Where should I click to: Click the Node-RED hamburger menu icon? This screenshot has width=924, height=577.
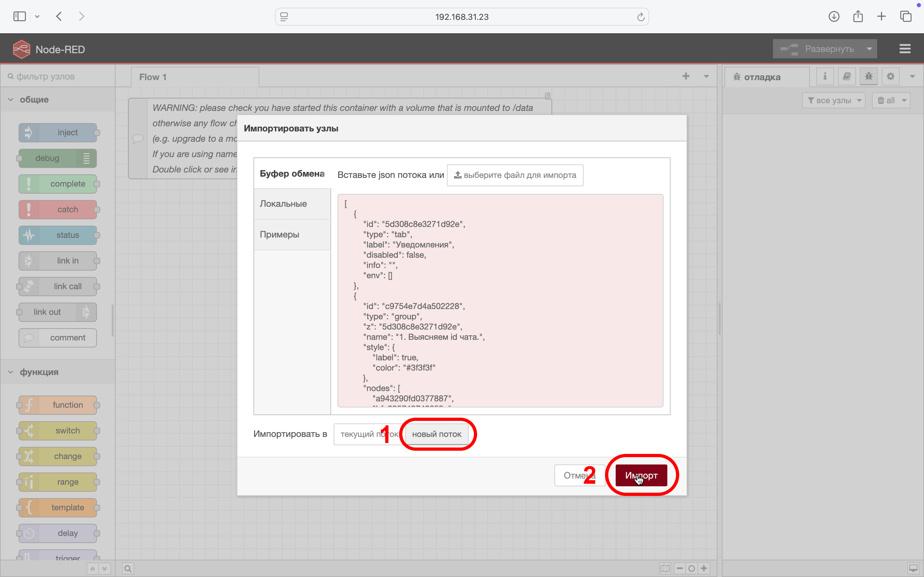coord(904,49)
